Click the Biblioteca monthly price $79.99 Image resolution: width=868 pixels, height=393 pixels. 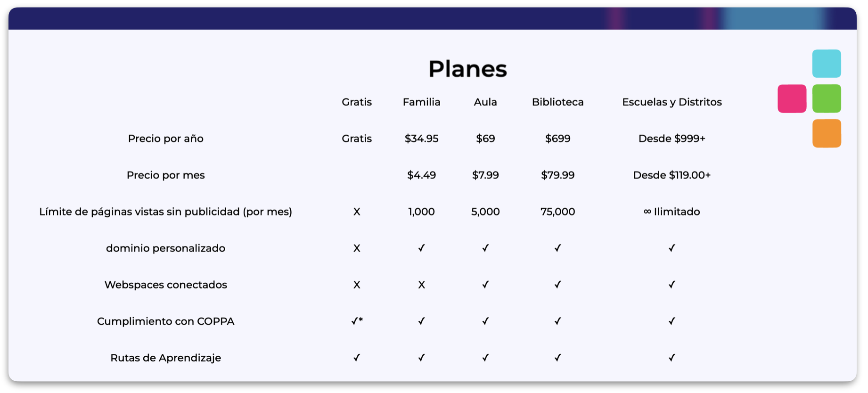tap(557, 175)
